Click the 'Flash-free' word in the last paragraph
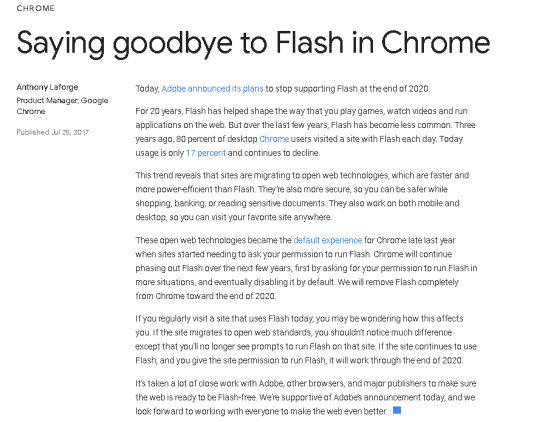Image resolution: width=554 pixels, height=422 pixels. coord(237,397)
